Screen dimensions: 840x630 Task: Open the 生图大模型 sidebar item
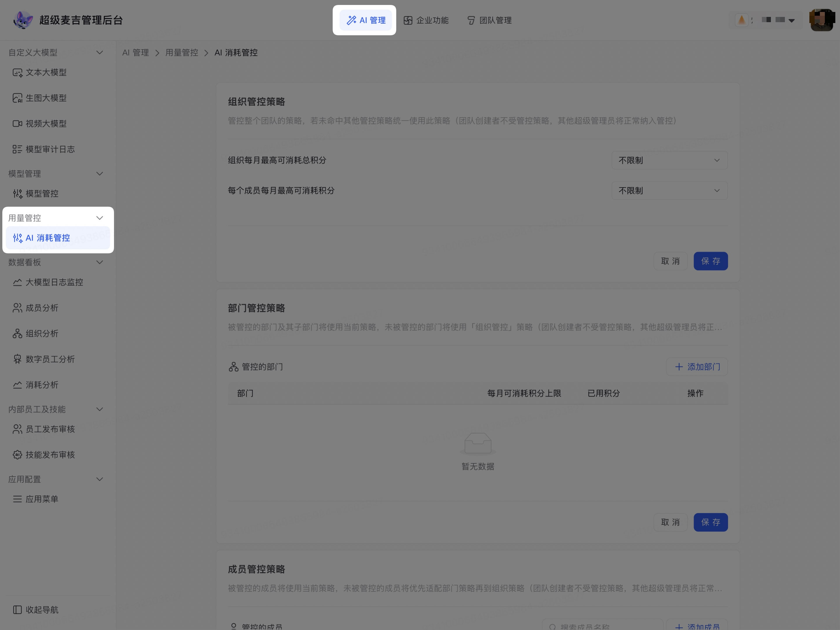(58, 98)
